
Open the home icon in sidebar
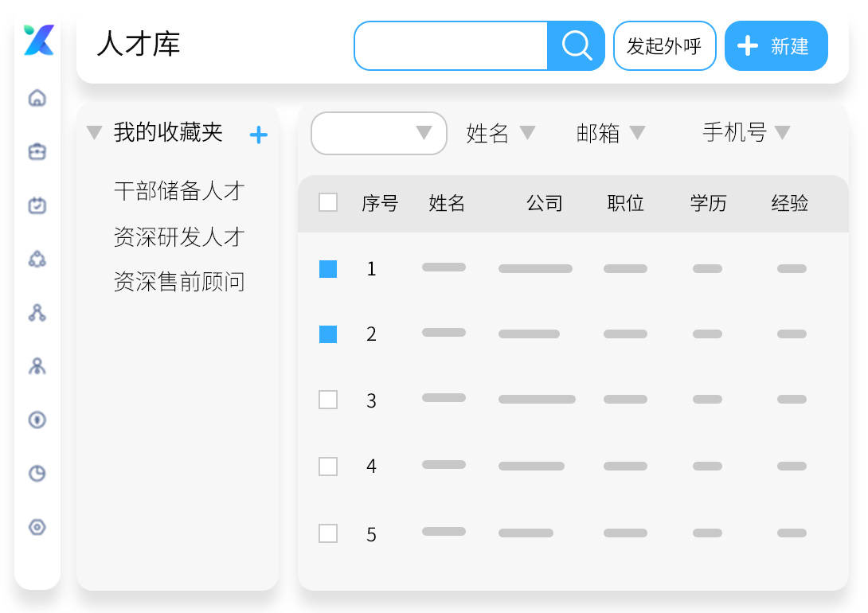click(x=37, y=98)
